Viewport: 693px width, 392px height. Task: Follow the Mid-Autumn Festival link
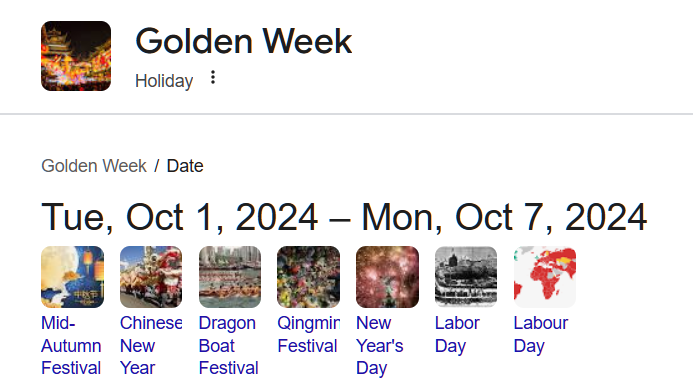point(71,346)
